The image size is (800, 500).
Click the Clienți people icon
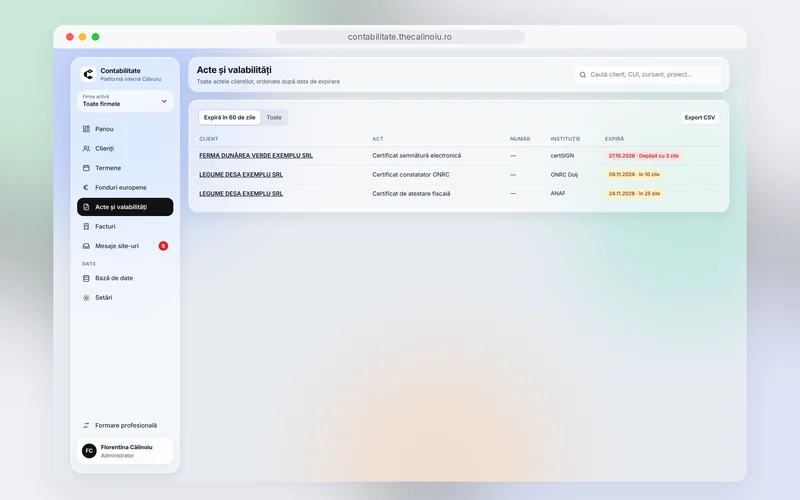tap(86, 148)
